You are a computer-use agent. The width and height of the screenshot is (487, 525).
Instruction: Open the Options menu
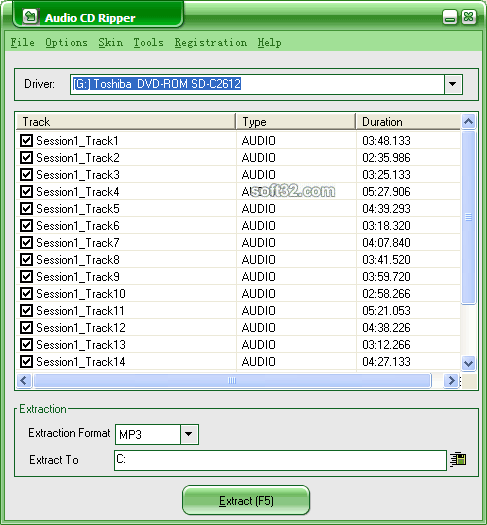66,43
